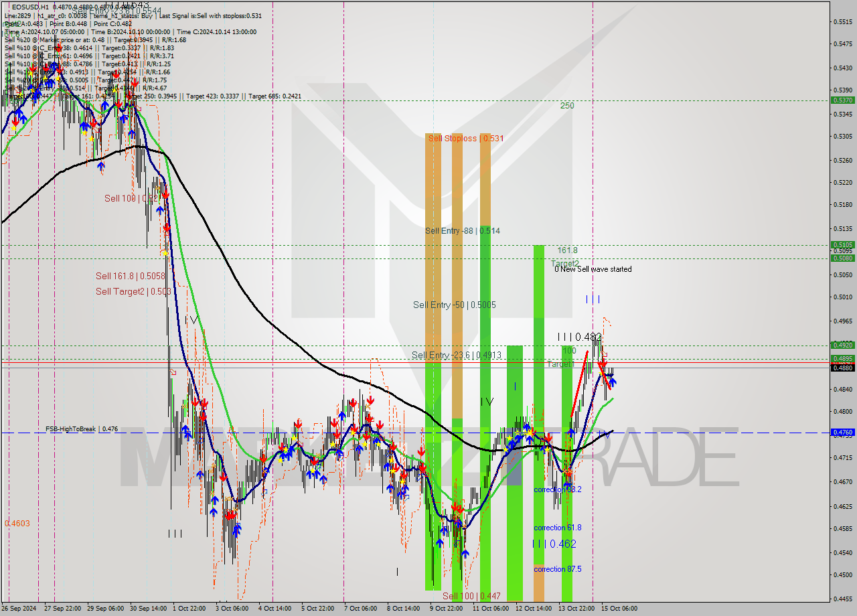Click the black 0.4880 current price tag

coord(842,368)
